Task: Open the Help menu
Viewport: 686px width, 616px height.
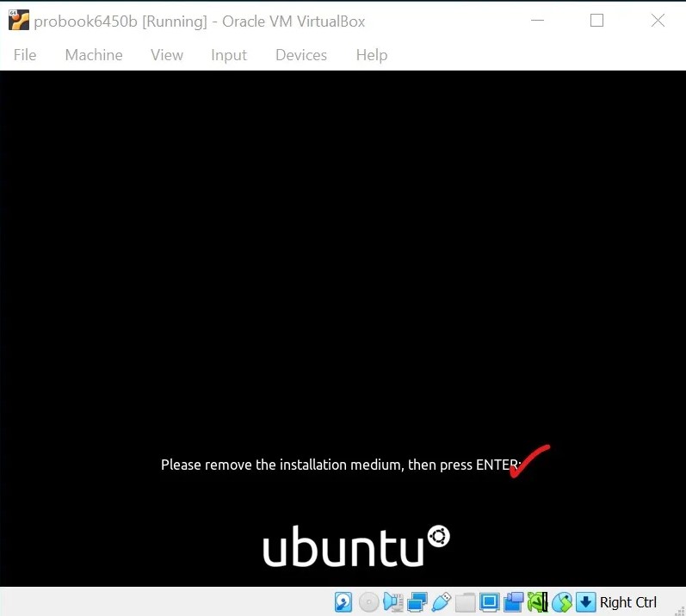Action: coord(372,55)
